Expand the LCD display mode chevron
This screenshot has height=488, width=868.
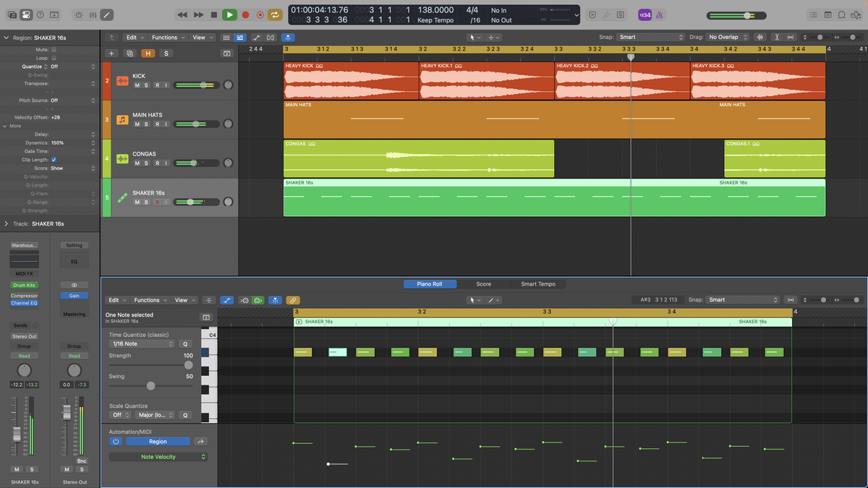tap(576, 15)
